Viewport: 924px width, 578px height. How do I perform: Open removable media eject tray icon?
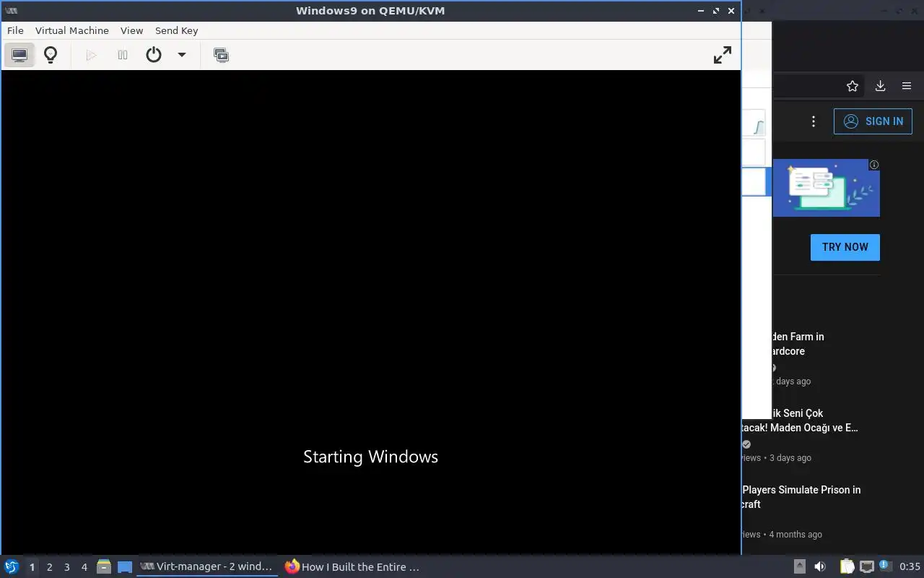(x=800, y=566)
